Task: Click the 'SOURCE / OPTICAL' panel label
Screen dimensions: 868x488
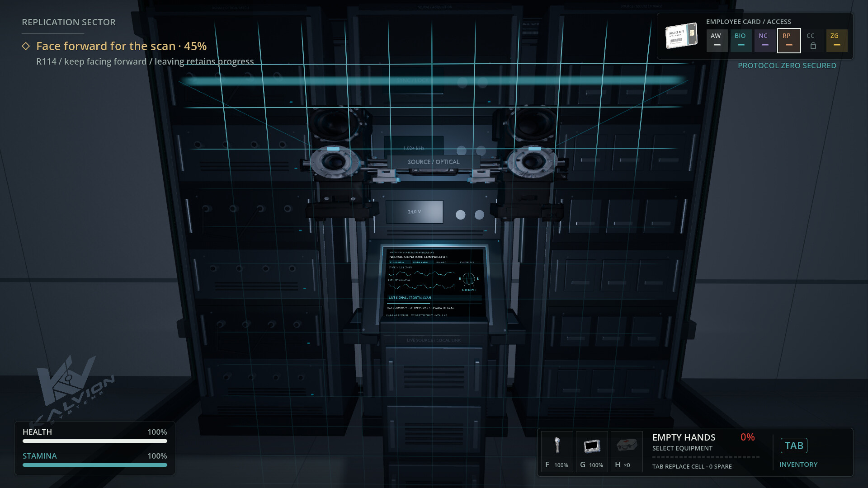Action: 434,162
